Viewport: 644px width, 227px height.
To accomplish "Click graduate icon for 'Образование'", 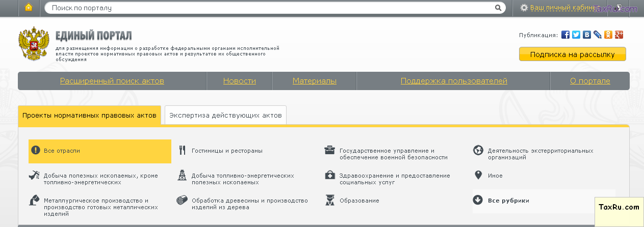I will (330, 200).
